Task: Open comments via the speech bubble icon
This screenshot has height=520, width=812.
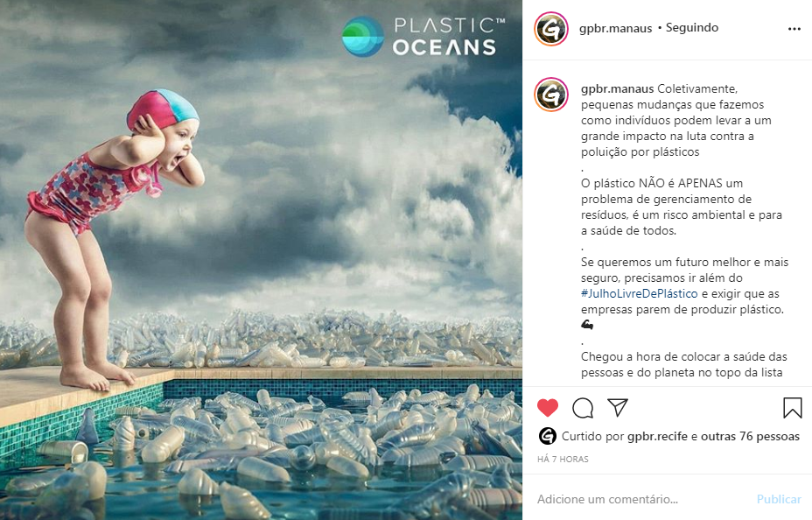Action: [x=583, y=408]
